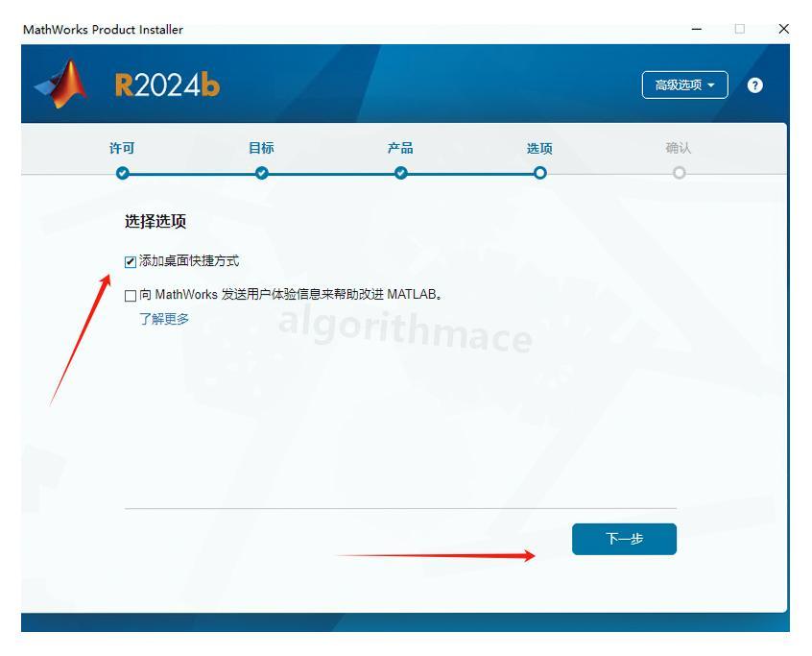Image resolution: width=812 pixels, height=656 pixels.
Task: Click the 下一步 button
Action: click(x=624, y=539)
